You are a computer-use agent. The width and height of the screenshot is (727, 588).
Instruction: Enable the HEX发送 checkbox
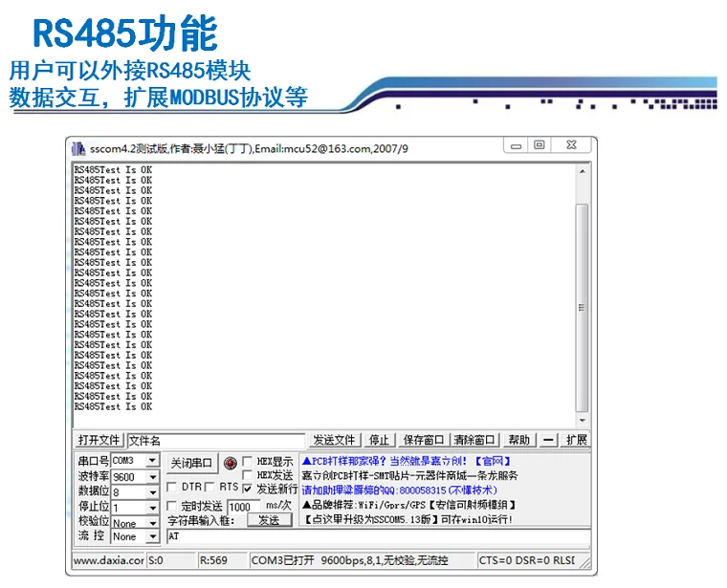[x=248, y=474]
